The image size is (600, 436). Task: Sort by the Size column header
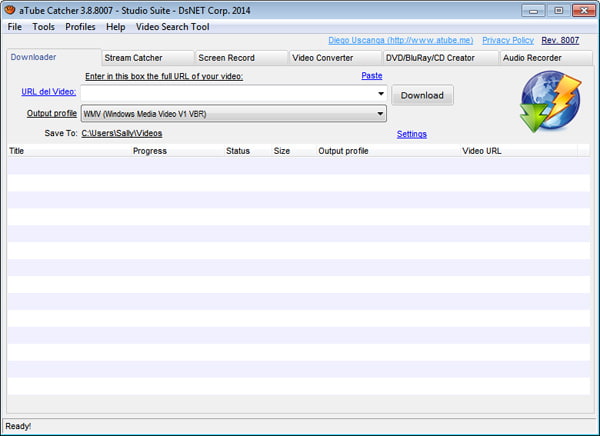(x=294, y=151)
